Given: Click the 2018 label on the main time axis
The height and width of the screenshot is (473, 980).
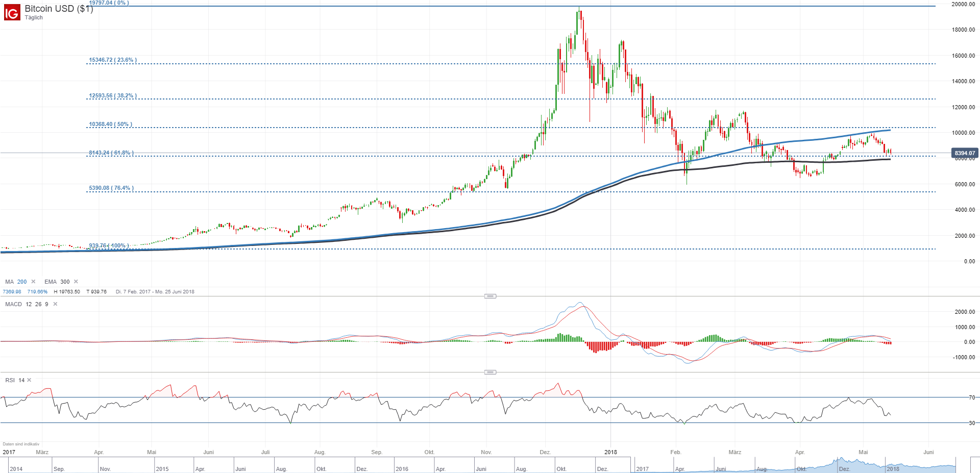Looking at the screenshot, I should (610, 452).
